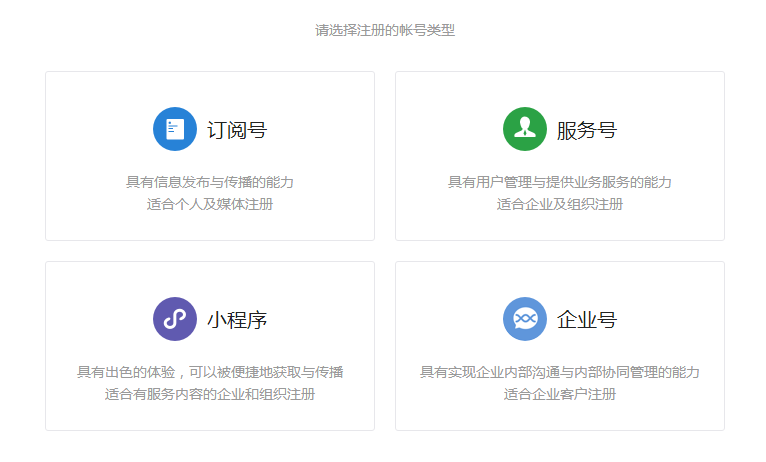Viewport: 766px width, 462px height.
Task: Click the purple 小程序 mini program icon
Action: coord(175,319)
